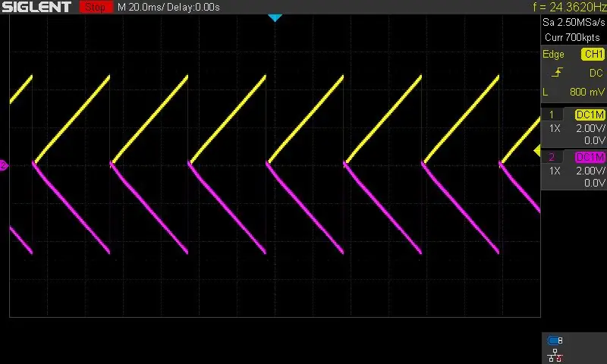Click the magenta channel 2 ground marker
Screen dimensions: 607x364
point(4,165)
